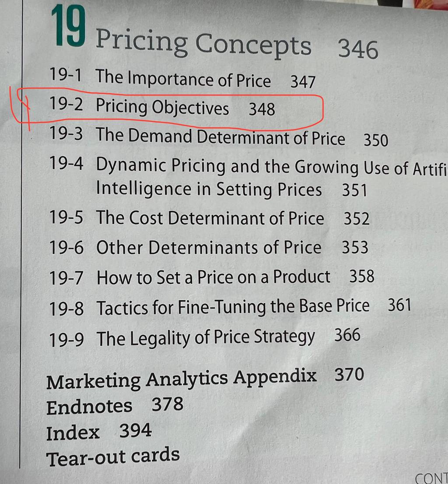Open section 19-1 The Importance of Price
448x484 pixels.
click(x=182, y=79)
